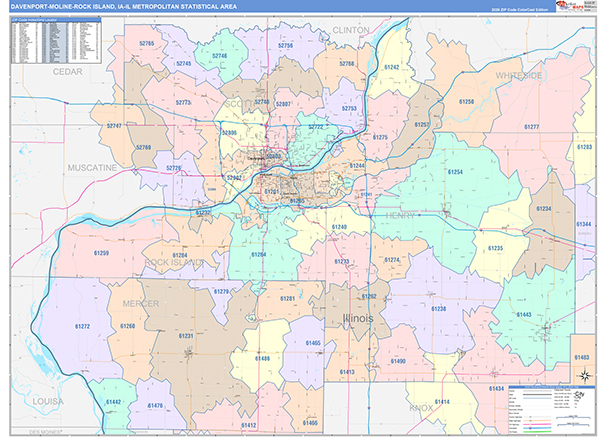
Task: Click the CLINTON county label
Action: 351,30
